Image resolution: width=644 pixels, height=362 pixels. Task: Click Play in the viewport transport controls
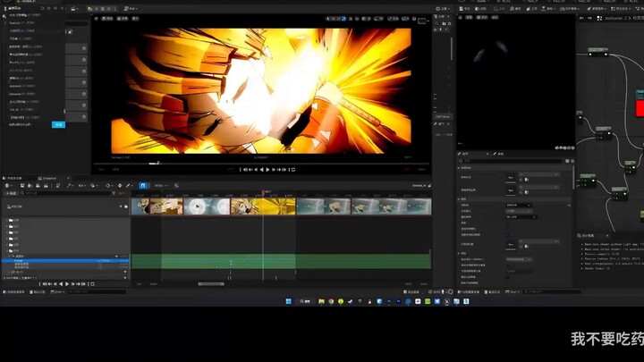[267, 170]
